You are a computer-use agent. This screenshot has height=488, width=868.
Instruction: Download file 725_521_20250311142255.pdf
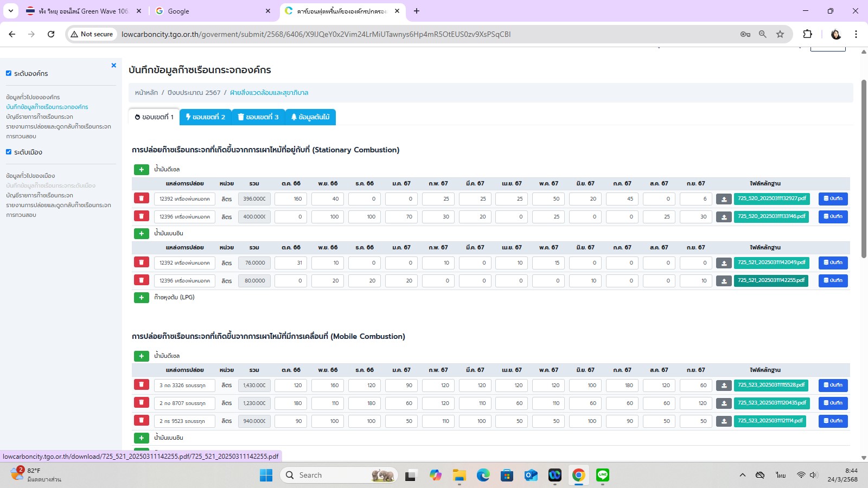(x=771, y=281)
